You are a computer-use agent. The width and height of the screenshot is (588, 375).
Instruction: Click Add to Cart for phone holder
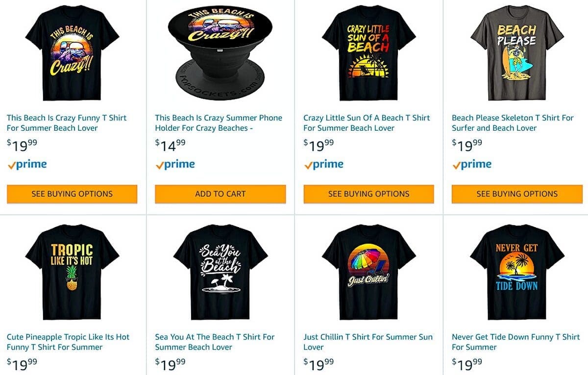pos(220,194)
